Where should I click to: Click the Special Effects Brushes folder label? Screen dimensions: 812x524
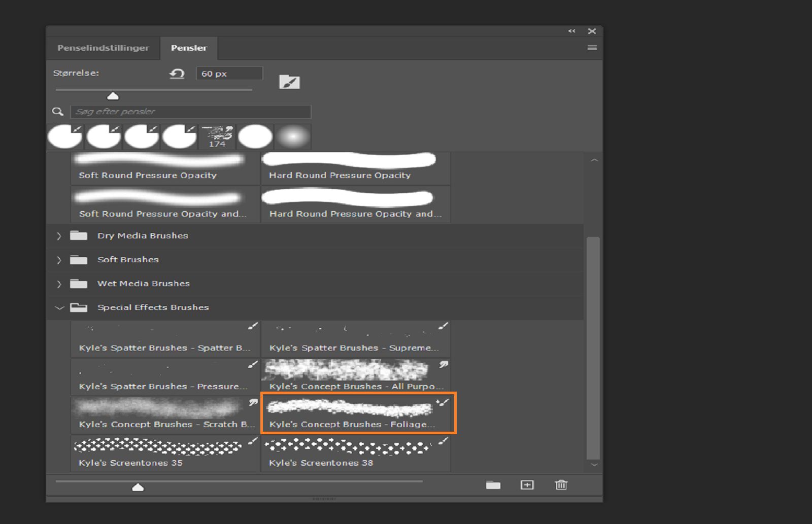point(153,307)
